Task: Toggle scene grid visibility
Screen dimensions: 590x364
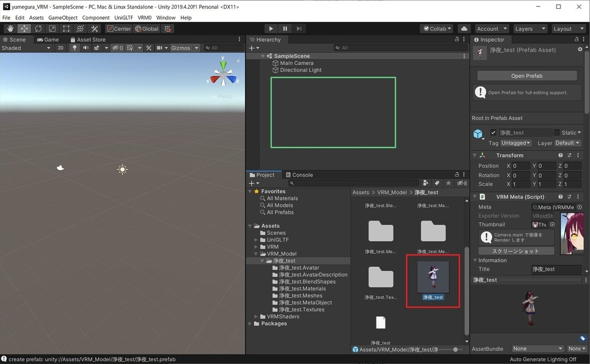Action: (130, 48)
